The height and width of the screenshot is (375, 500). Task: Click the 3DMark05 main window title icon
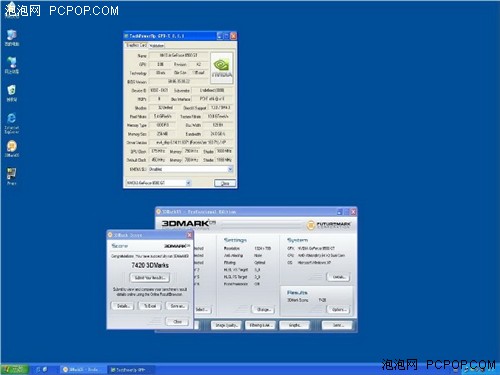tap(159, 212)
